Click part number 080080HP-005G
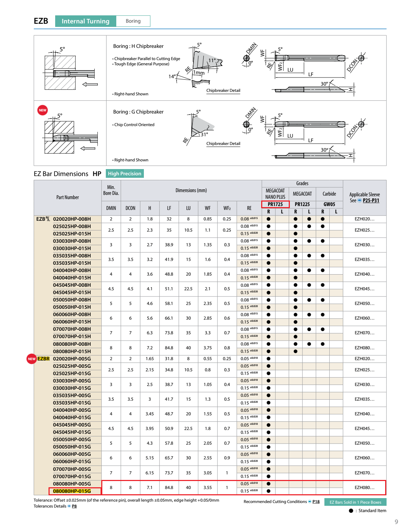411x532 pixels. 72,484
